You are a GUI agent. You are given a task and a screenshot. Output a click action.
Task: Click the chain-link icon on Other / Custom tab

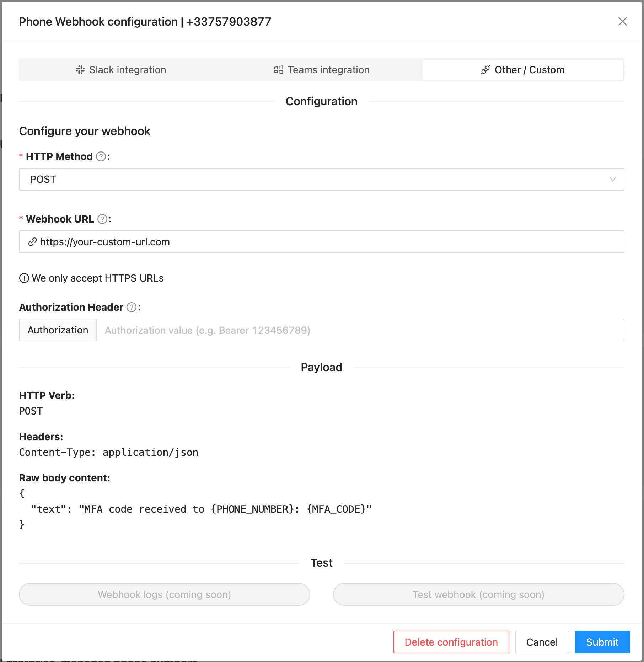(x=485, y=70)
